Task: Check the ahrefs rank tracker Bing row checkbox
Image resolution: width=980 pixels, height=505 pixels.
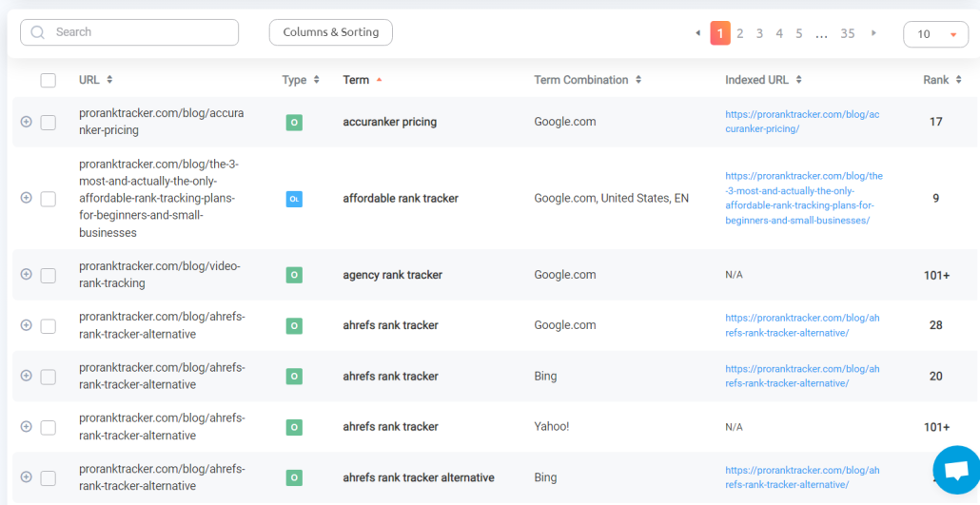Action: click(49, 377)
